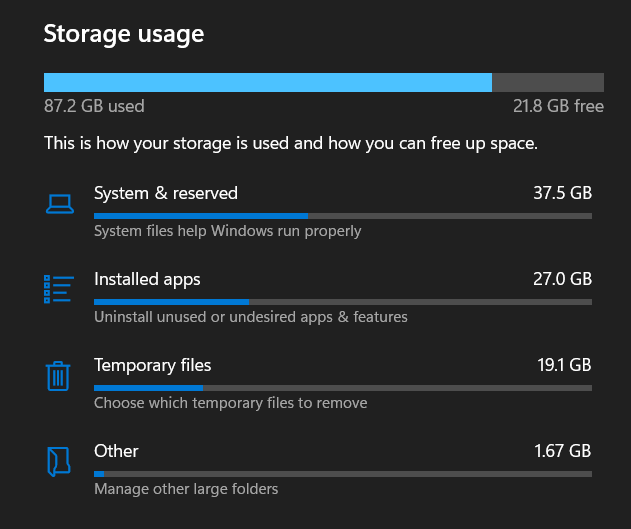Click "Manage other large folders" text
Screen dimensions: 631x529
click(x=186, y=489)
